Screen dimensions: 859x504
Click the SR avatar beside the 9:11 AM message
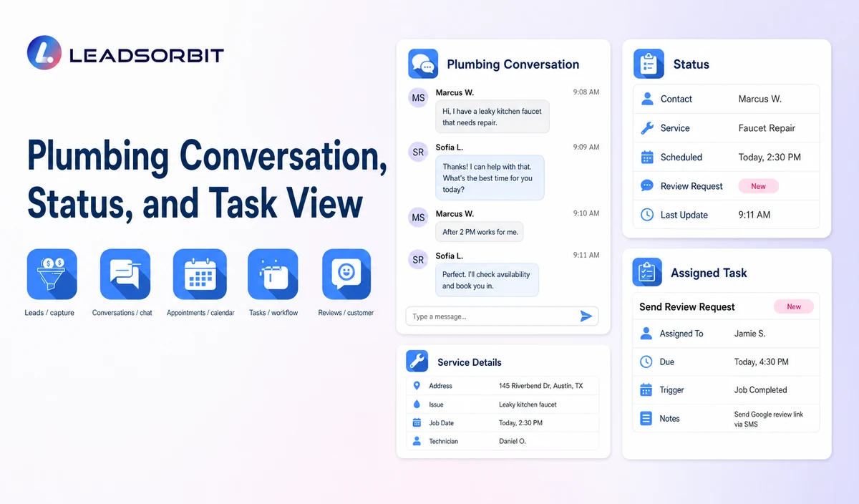click(x=418, y=259)
